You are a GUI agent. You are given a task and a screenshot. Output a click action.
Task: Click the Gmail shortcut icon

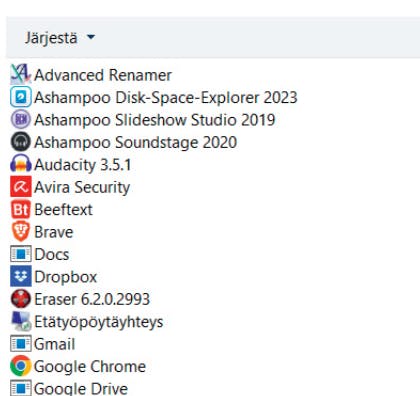click(21, 343)
